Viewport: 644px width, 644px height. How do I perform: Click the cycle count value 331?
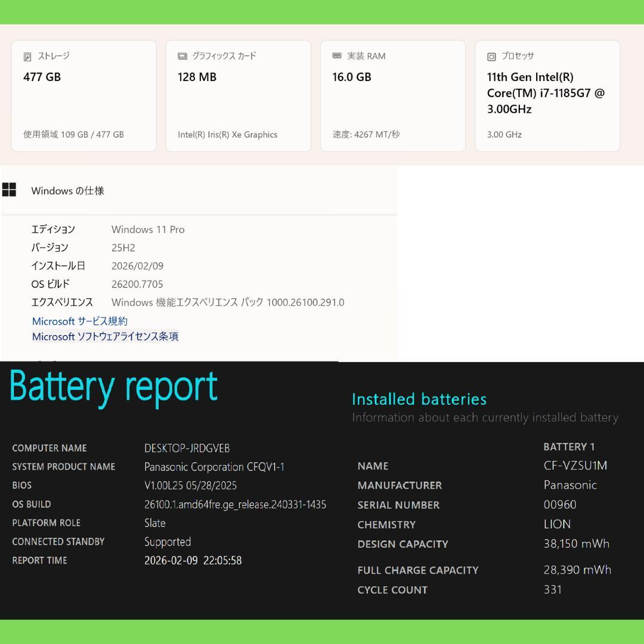(553, 590)
